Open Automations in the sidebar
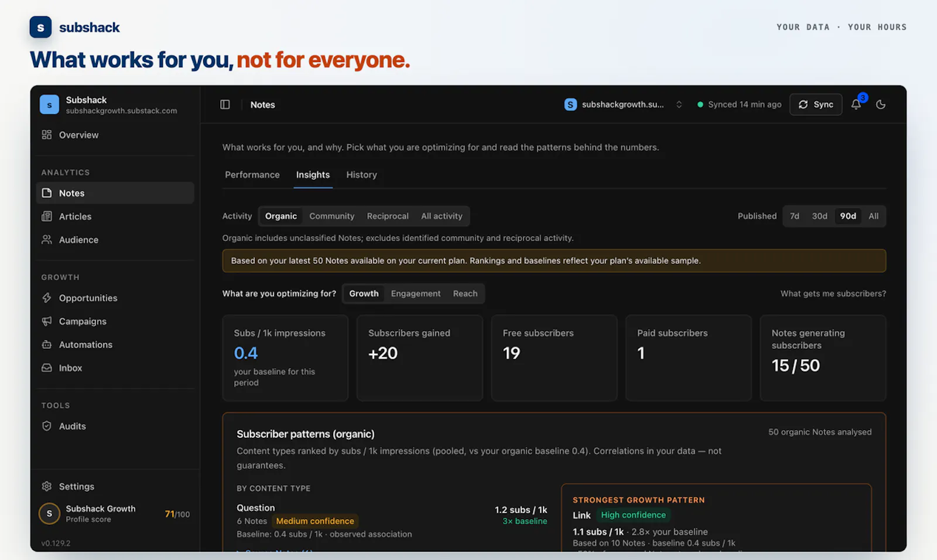The width and height of the screenshot is (937, 560). click(x=115, y=345)
